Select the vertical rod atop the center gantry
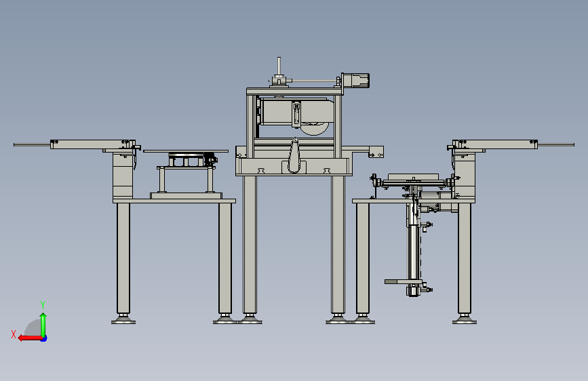 [x=279, y=66]
